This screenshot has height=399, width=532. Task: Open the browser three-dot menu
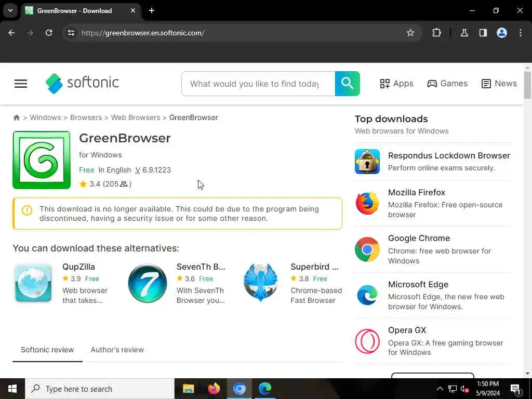click(520, 33)
